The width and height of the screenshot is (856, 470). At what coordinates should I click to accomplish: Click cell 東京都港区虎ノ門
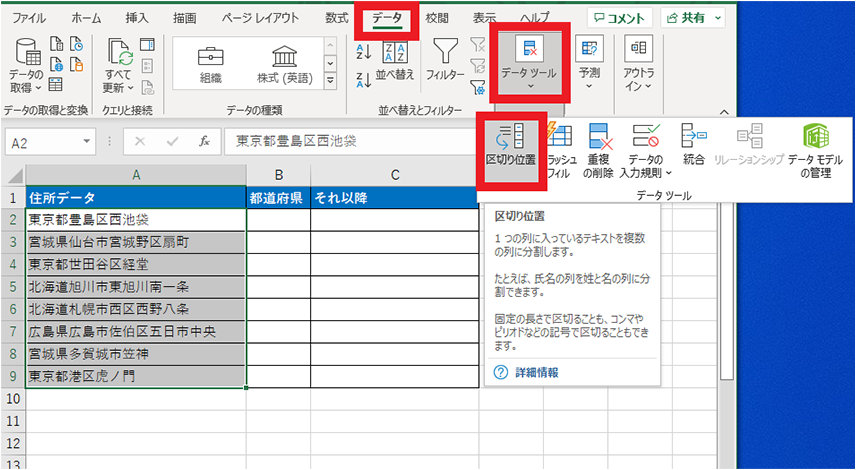click(136, 376)
